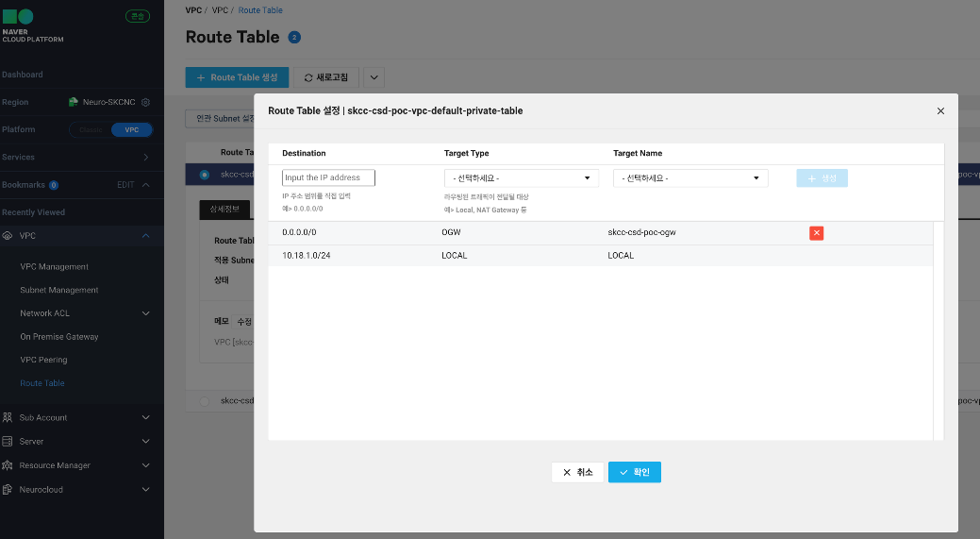Click the Target Name column header

pyautogui.click(x=638, y=153)
